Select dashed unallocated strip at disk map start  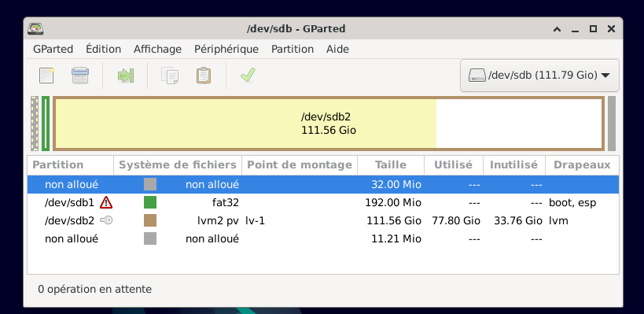tap(35, 124)
